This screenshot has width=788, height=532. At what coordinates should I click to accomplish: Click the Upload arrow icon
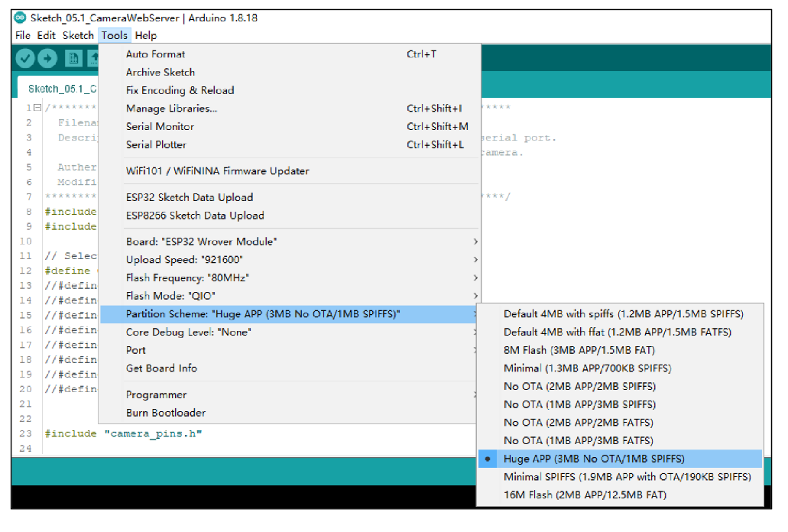point(47,58)
